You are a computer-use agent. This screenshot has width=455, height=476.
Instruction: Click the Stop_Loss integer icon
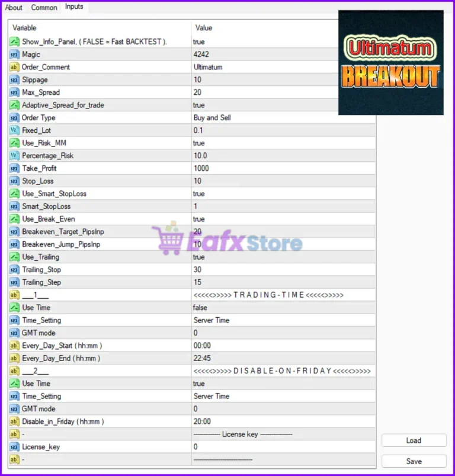[x=14, y=181]
